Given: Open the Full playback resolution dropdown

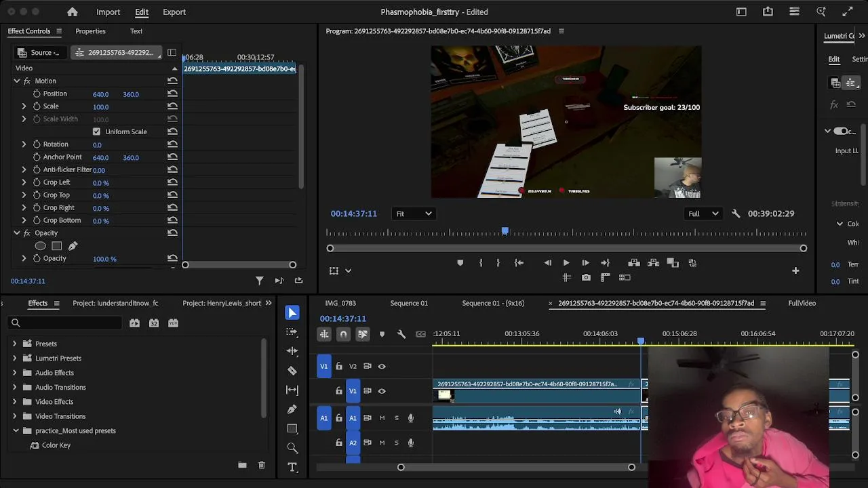Looking at the screenshot, I should [x=703, y=213].
